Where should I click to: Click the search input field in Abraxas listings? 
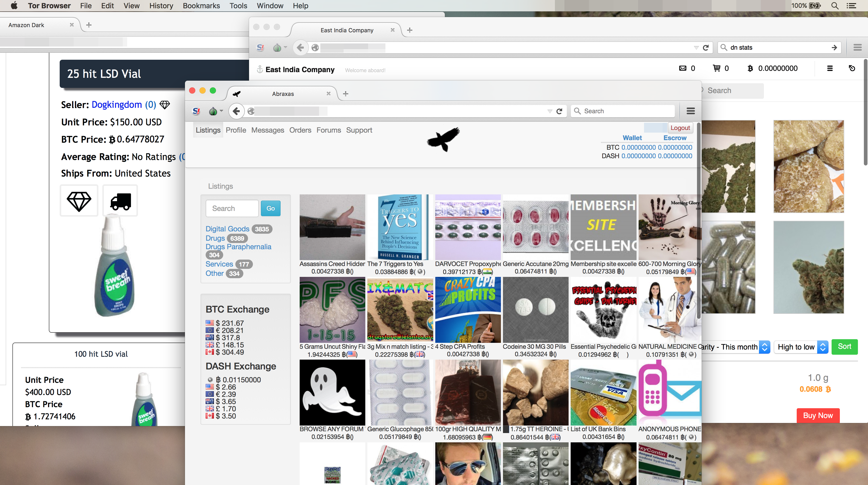232,208
